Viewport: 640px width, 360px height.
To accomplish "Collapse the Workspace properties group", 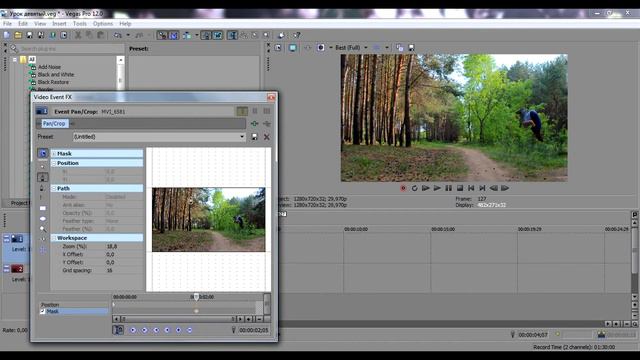I will tap(54, 238).
